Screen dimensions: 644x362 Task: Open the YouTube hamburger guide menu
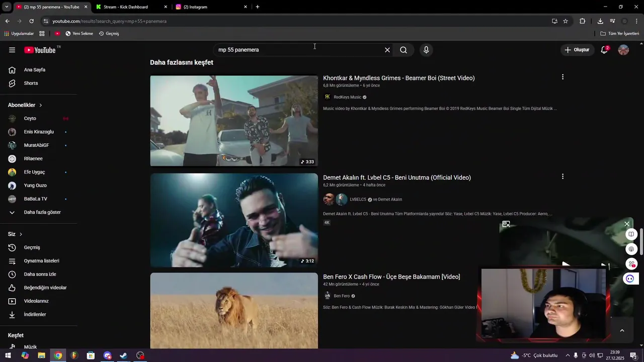12,50
